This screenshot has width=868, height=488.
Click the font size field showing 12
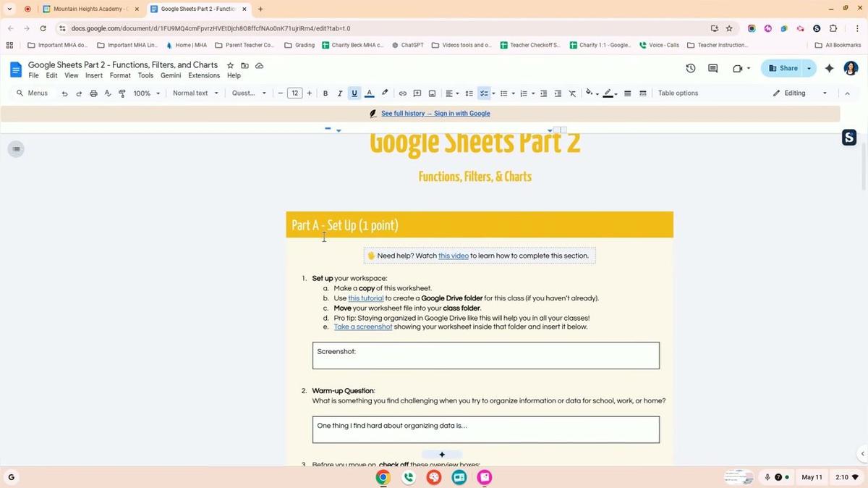pos(294,93)
